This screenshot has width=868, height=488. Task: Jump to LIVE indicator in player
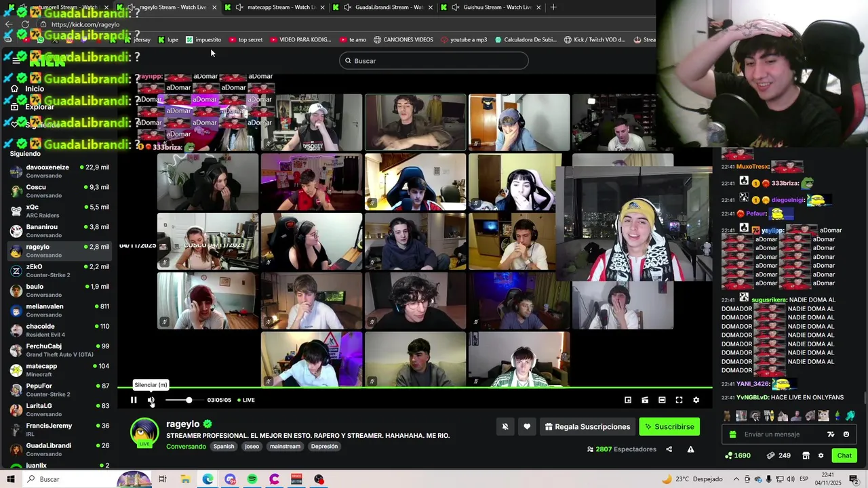(x=245, y=400)
